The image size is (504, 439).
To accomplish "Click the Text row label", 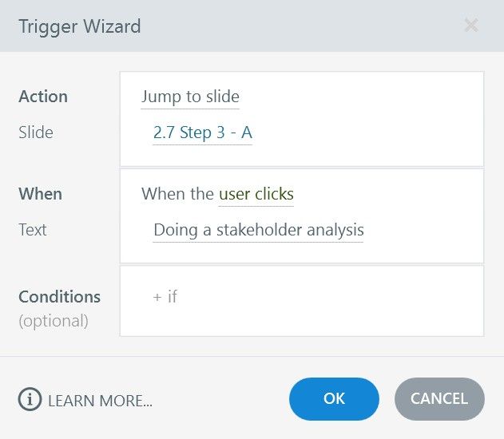I will [33, 230].
